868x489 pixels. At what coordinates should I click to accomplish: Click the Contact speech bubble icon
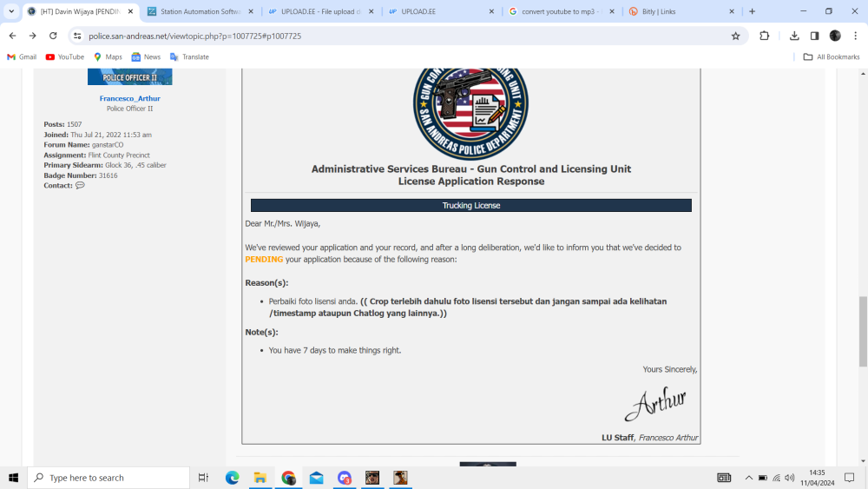(80, 186)
